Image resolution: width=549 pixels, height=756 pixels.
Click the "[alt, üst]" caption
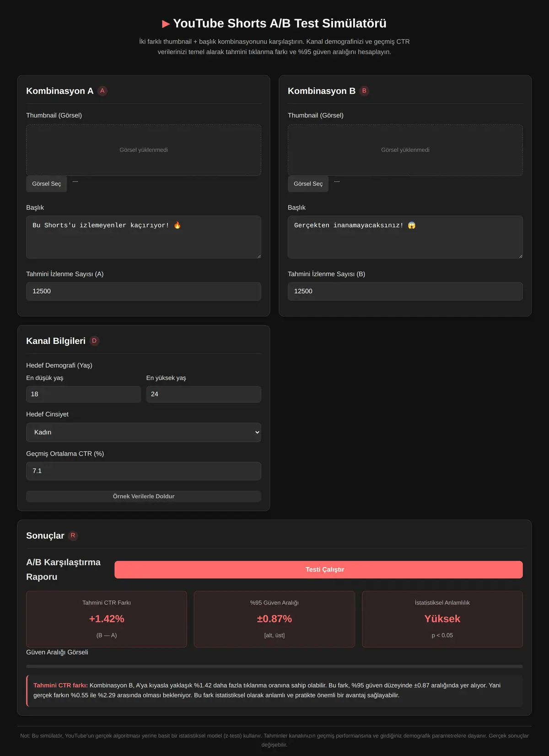click(274, 635)
